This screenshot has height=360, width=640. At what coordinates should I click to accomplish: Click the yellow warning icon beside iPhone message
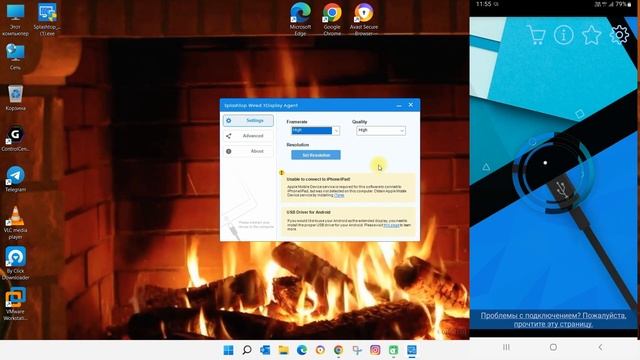pyautogui.click(x=282, y=173)
